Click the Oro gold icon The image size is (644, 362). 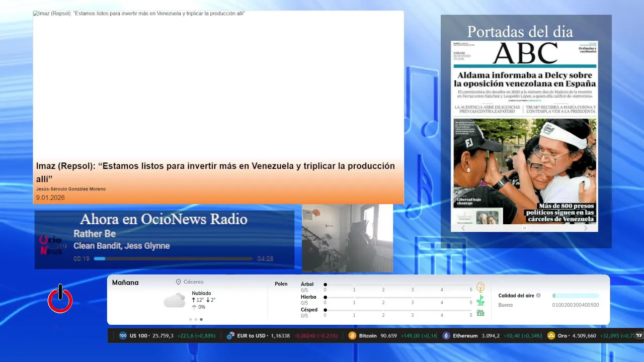coord(551,336)
